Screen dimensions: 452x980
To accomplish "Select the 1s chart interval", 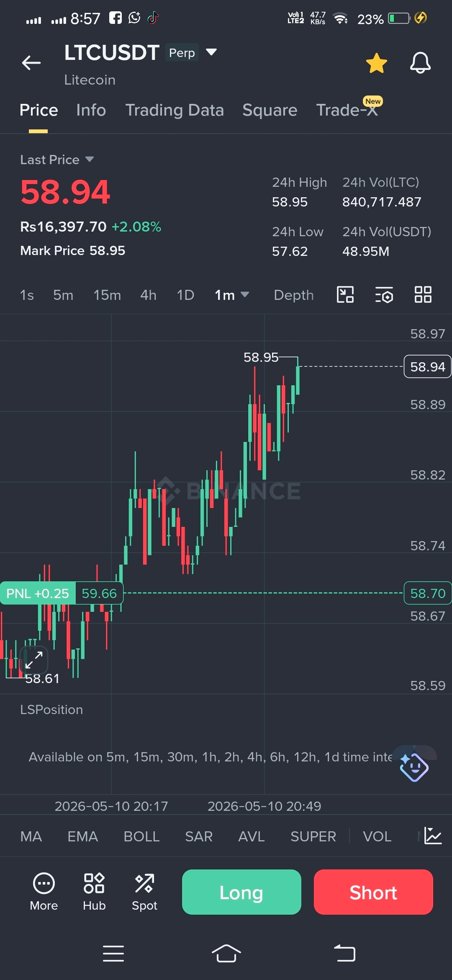I will tap(27, 295).
